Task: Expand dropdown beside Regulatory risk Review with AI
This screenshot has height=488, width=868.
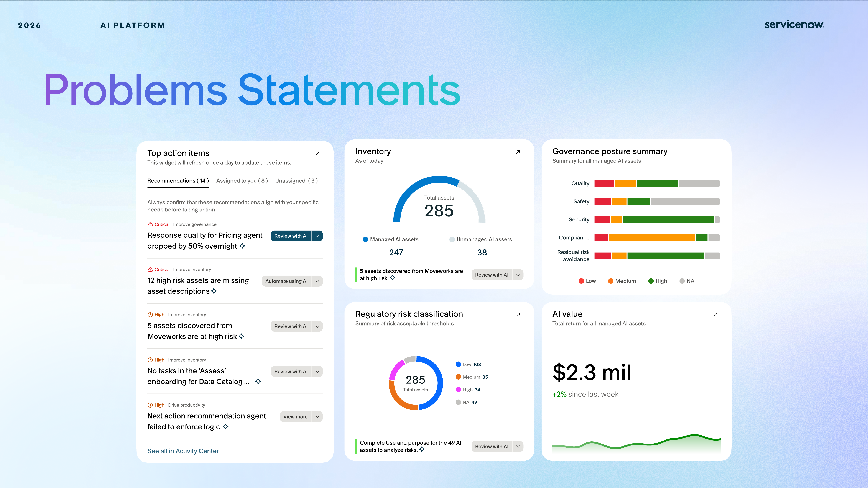Action: coord(518,447)
